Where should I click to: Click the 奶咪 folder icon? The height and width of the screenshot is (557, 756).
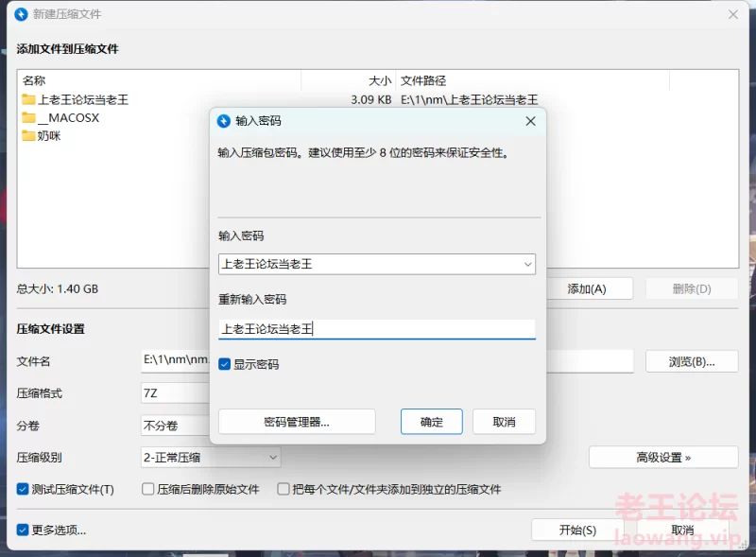coord(28,135)
